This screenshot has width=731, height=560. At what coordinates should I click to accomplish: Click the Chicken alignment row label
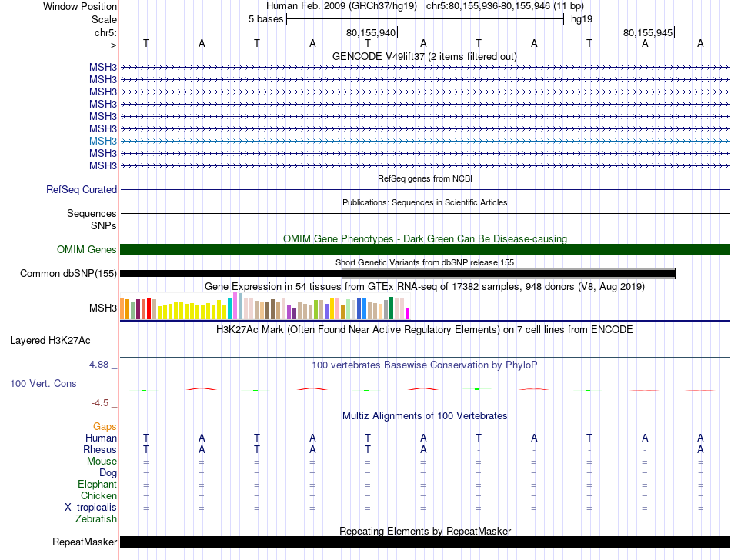98,495
